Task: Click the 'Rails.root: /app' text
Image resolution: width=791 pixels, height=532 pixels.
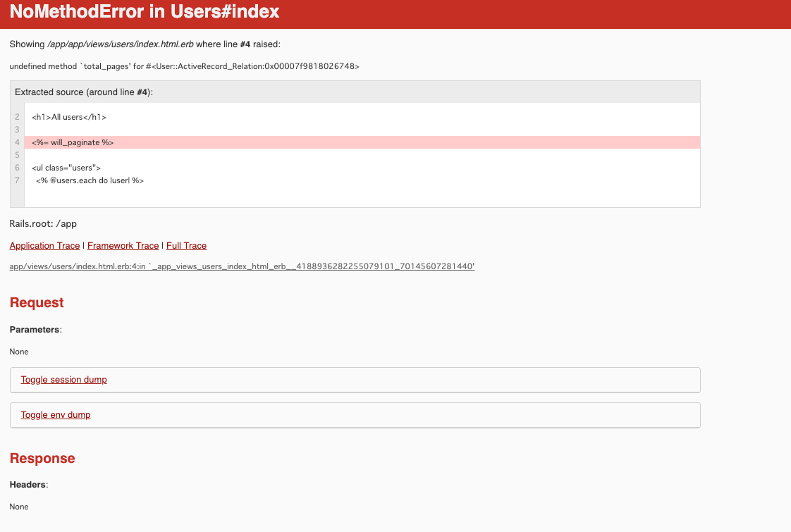Action: coord(43,223)
